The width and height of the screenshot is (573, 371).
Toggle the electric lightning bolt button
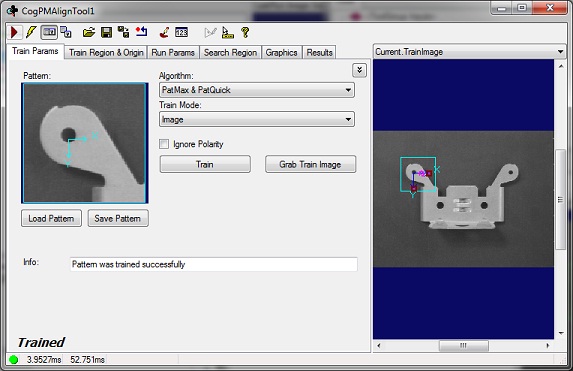tap(31, 33)
